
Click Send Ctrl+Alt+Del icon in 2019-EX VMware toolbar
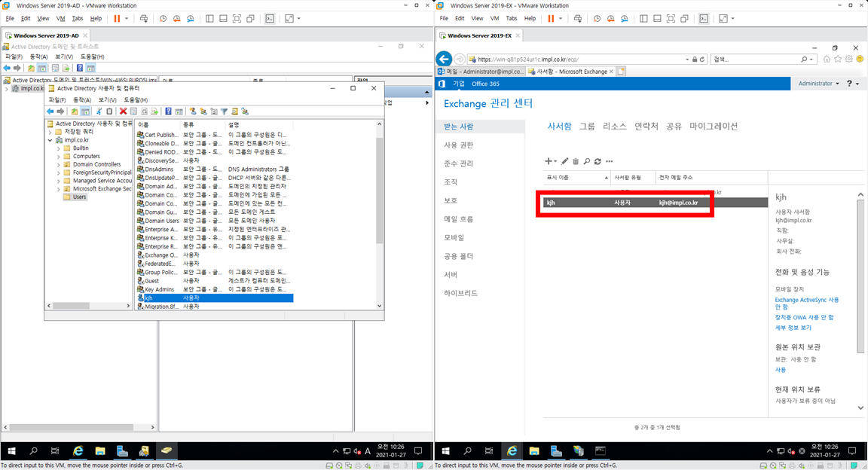click(577, 18)
